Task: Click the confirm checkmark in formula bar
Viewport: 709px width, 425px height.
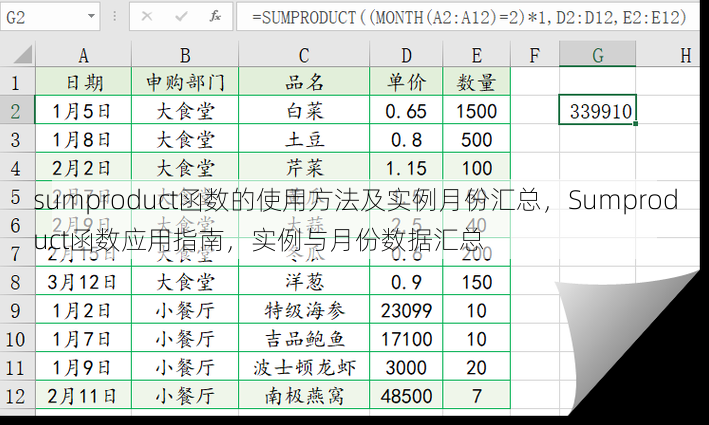Action: [181, 17]
